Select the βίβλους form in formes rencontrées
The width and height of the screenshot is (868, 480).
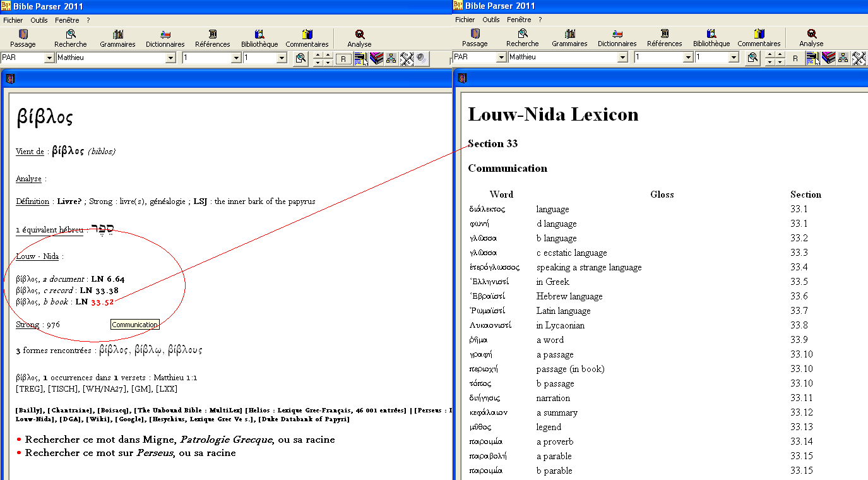pos(185,350)
